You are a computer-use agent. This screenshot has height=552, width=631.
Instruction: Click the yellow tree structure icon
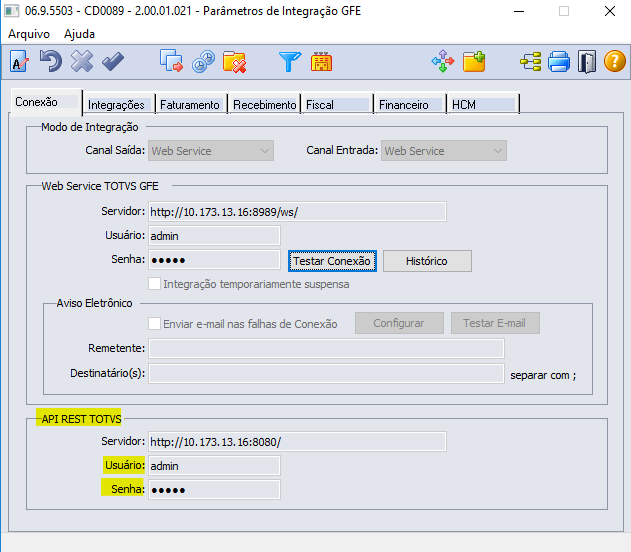(530, 62)
